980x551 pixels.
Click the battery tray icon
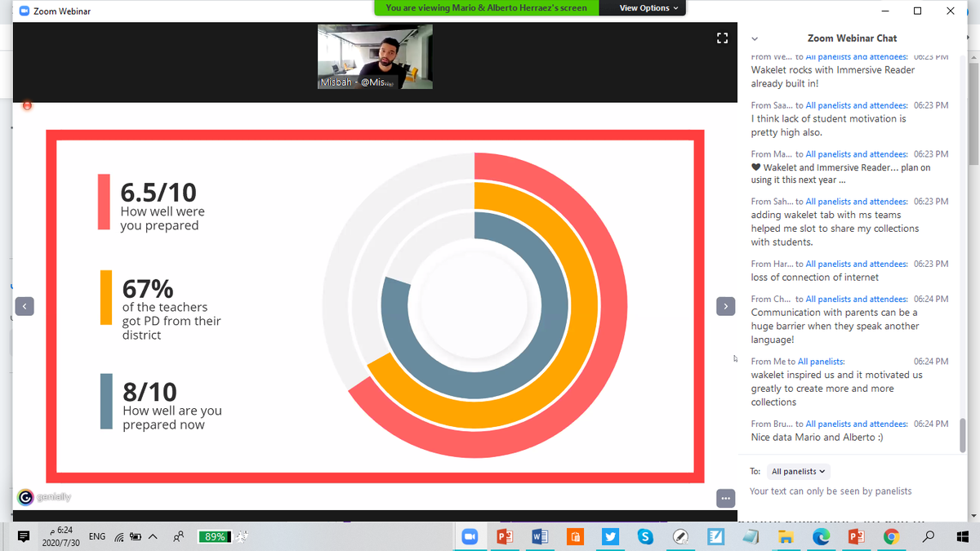(x=136, y=537)
